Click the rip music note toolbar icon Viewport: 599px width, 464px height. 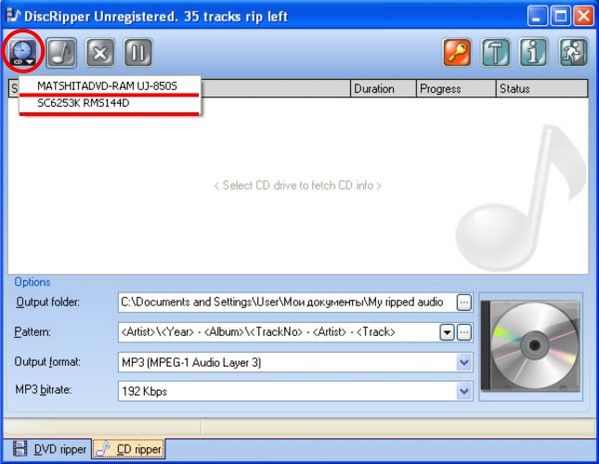(62, 53)
